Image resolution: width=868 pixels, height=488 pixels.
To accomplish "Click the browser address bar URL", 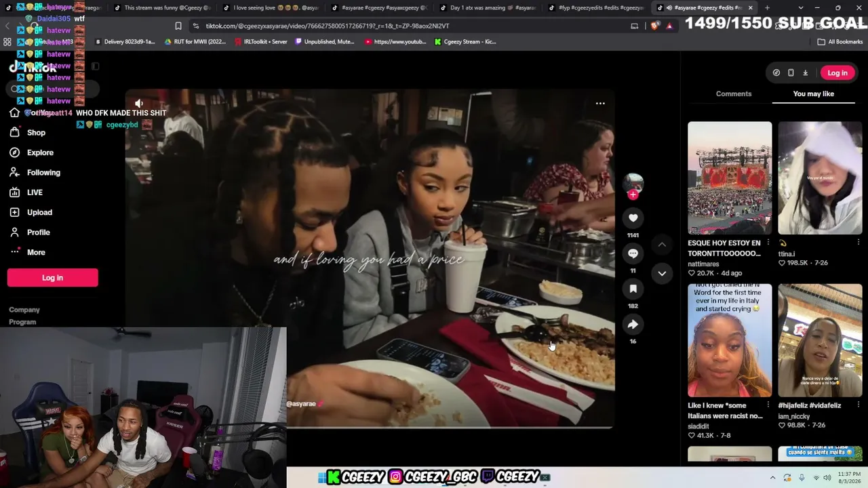I will (328, 26).
